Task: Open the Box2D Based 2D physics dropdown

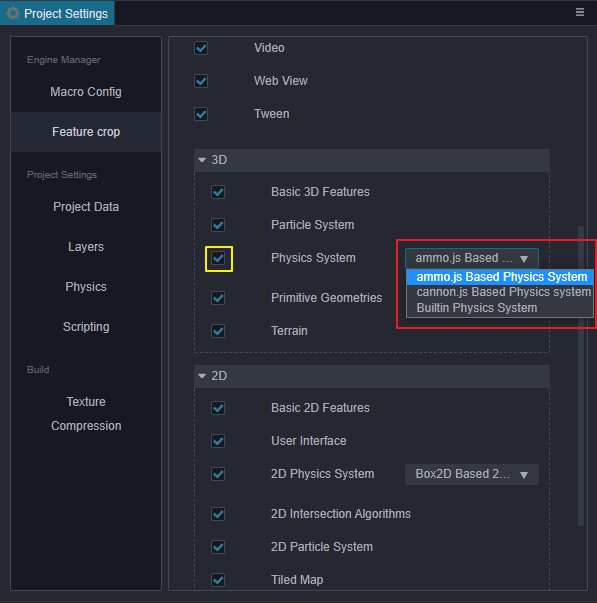Action: click(472, 474)
